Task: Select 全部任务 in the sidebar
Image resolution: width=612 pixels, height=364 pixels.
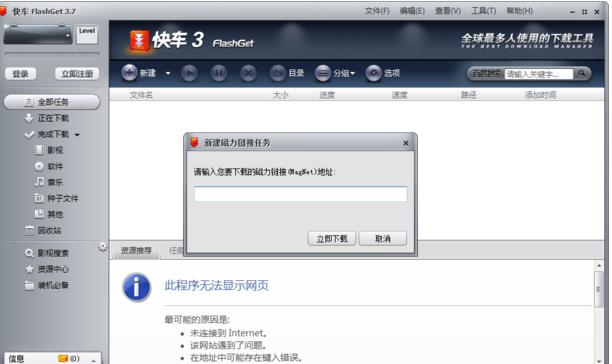Action: [52, 102]
